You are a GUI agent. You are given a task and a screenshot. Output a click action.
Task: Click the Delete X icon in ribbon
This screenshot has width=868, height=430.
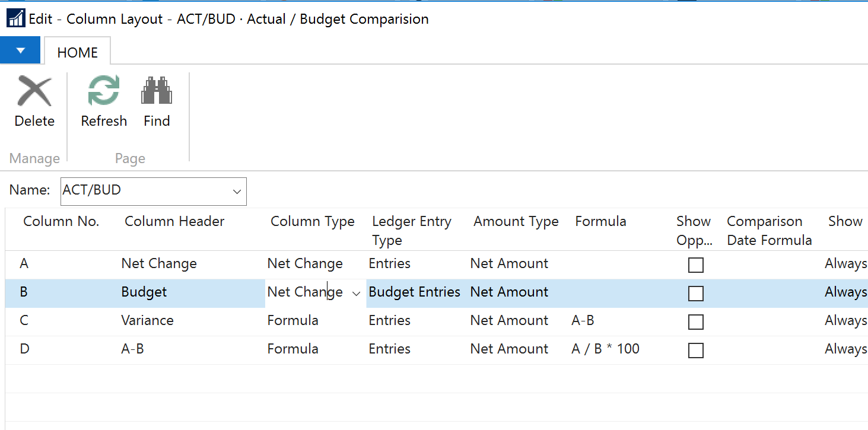(34, 91)
